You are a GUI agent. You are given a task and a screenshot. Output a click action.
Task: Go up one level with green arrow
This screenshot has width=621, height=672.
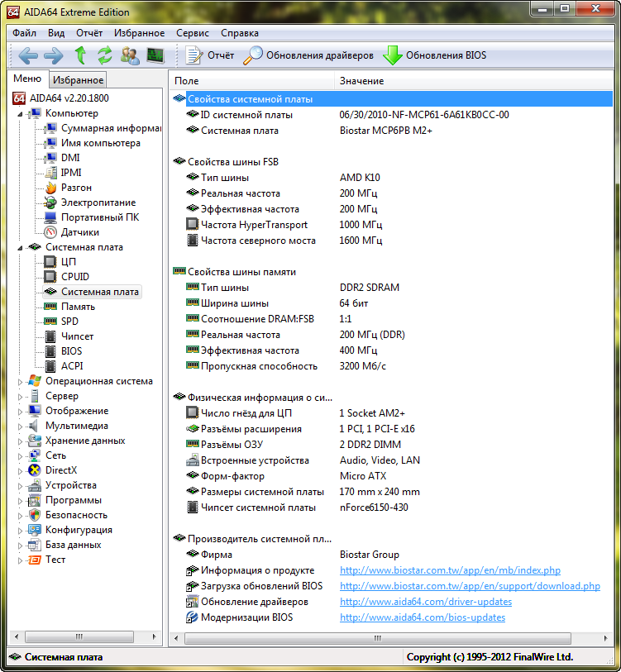coord(80,55)
